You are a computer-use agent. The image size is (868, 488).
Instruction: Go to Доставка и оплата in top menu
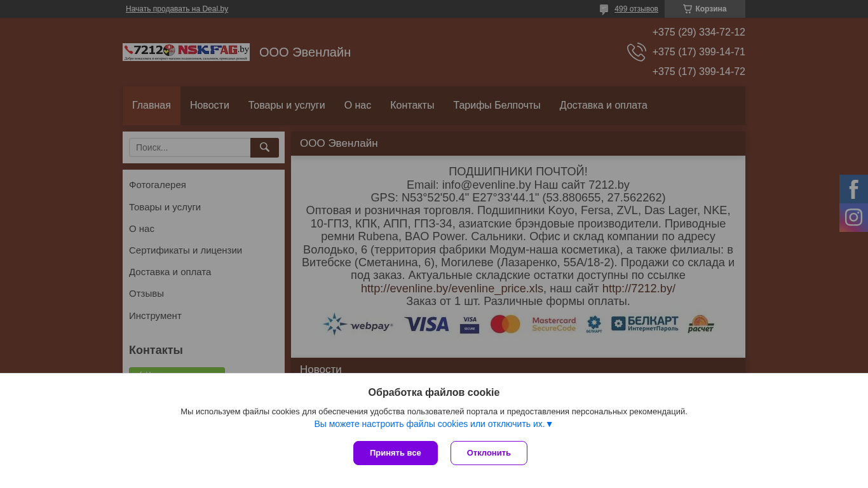[604, 105]
